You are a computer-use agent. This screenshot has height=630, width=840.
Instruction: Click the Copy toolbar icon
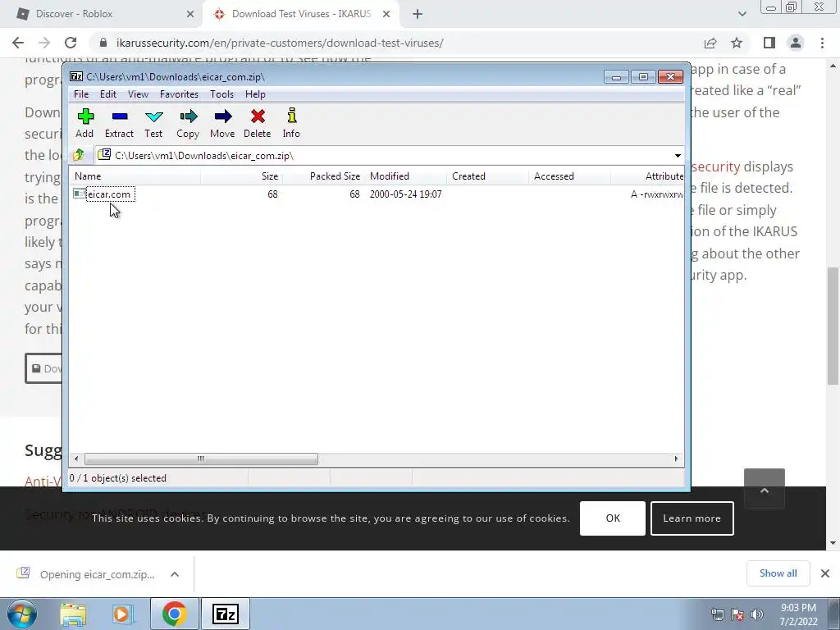click(188, 123)
